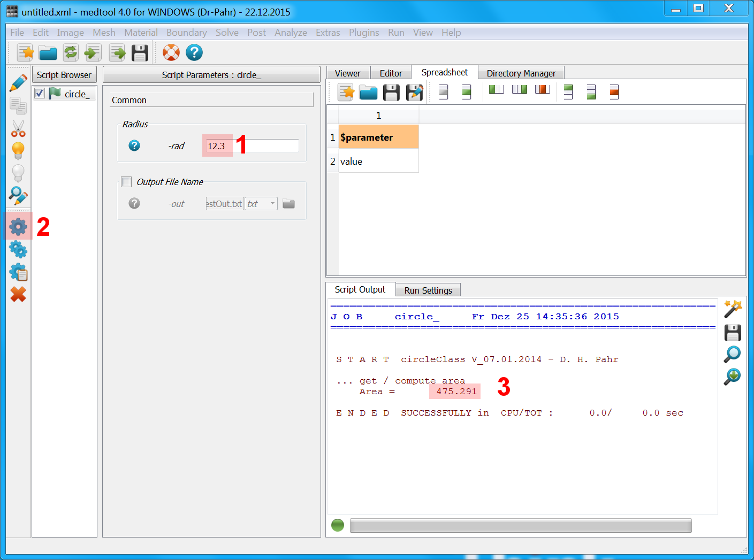Image resolution: width=754 pixels, height=560 pixels.
Task: Click the magic wand icon beside script output
Action: coord(733,309)
